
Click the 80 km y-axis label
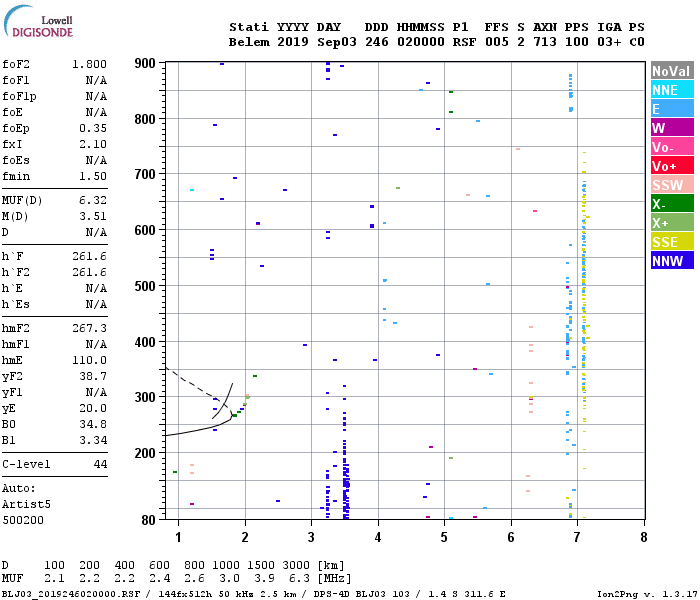tap(148, 520)
